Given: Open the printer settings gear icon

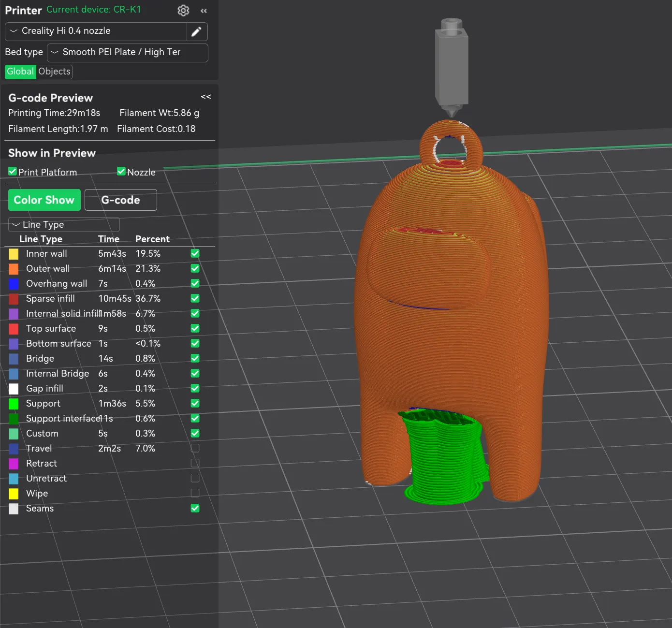Looking at the screenshot, I should (183, 10).
